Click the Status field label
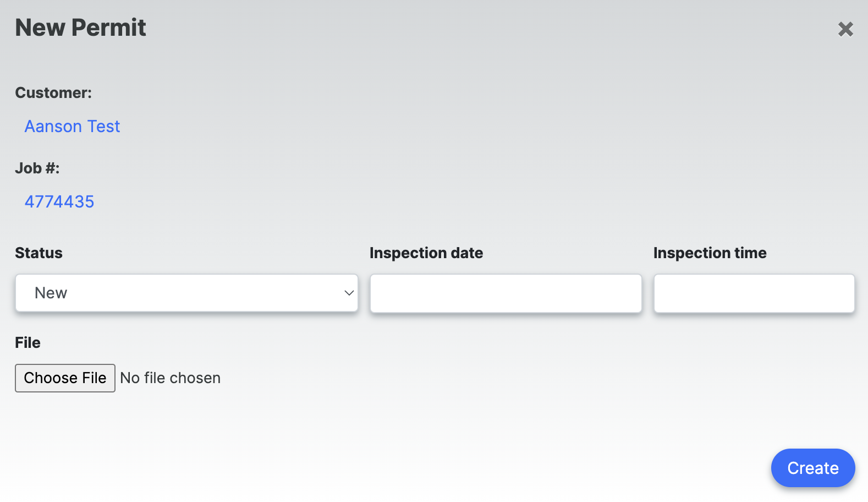Viewport: 868px width, 502px height. (39, 253)
